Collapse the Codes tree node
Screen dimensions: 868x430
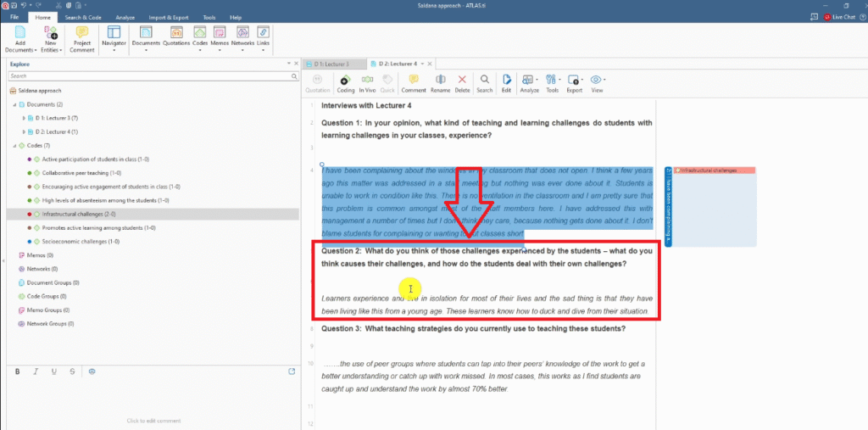pos(14,146)
